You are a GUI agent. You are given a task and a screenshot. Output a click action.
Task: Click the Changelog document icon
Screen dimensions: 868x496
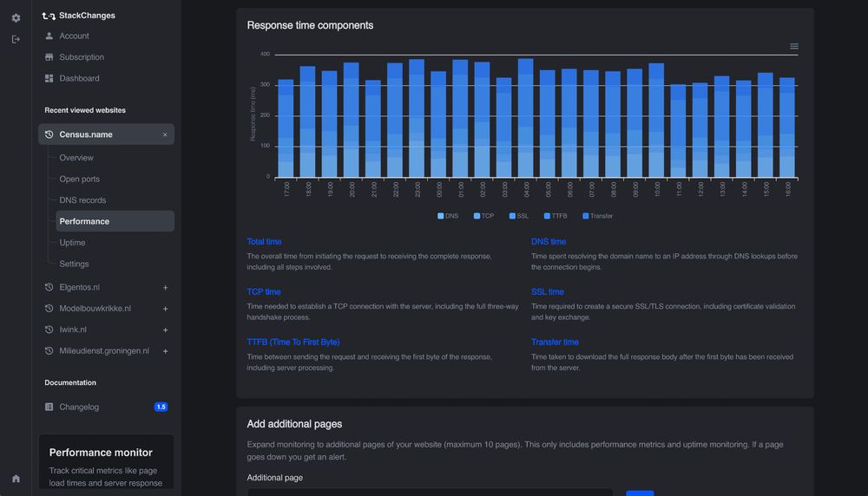click(49, 407)
